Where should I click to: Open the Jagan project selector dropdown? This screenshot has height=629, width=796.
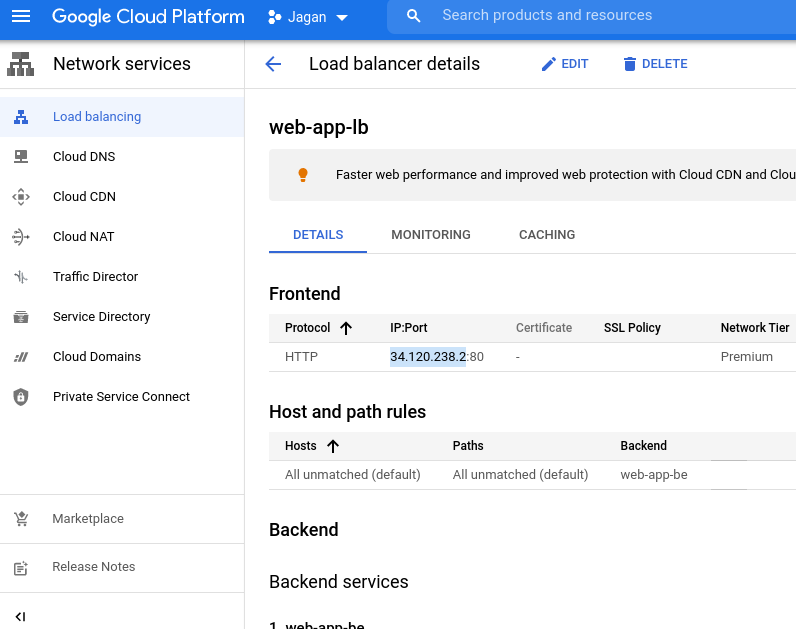[x=308, y=17]
